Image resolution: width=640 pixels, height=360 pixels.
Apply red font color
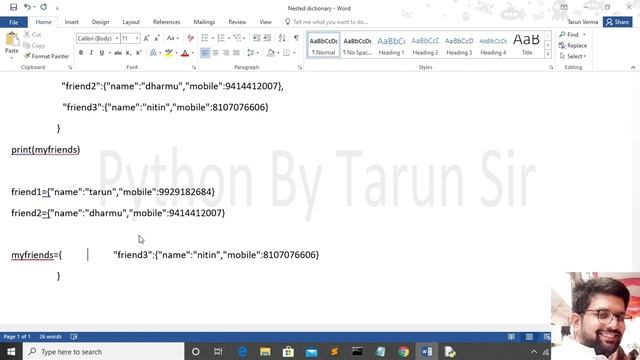(x=185, y=53)
